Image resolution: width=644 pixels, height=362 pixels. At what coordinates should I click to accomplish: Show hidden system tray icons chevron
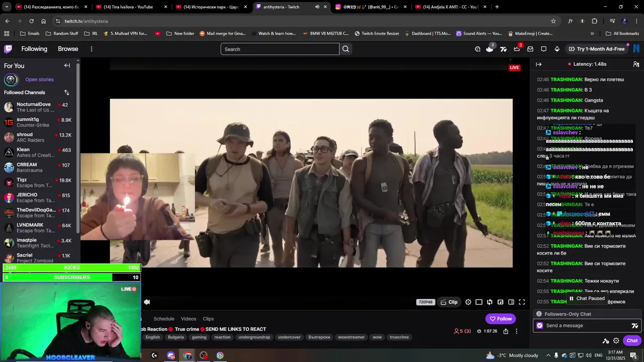[549, 355]
